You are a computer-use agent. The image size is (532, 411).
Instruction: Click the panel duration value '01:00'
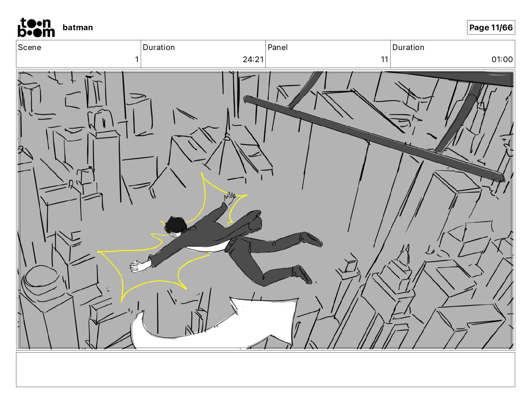point(502,59)
